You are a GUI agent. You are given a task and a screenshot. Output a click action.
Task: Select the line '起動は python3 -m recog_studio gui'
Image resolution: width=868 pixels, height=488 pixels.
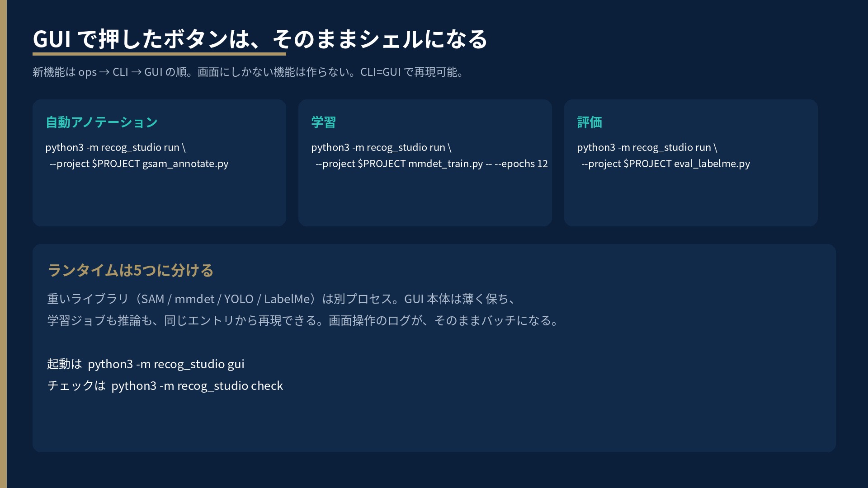tap(146, 364)
